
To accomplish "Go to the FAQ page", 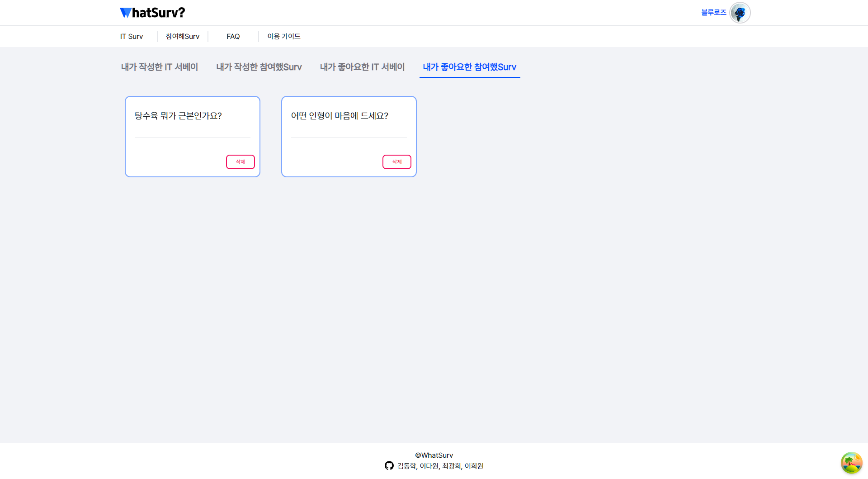I will 233,36.
